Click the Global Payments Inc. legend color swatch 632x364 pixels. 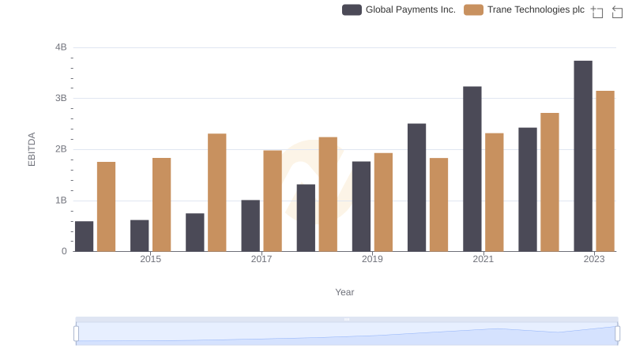click(x=352, y=9)
